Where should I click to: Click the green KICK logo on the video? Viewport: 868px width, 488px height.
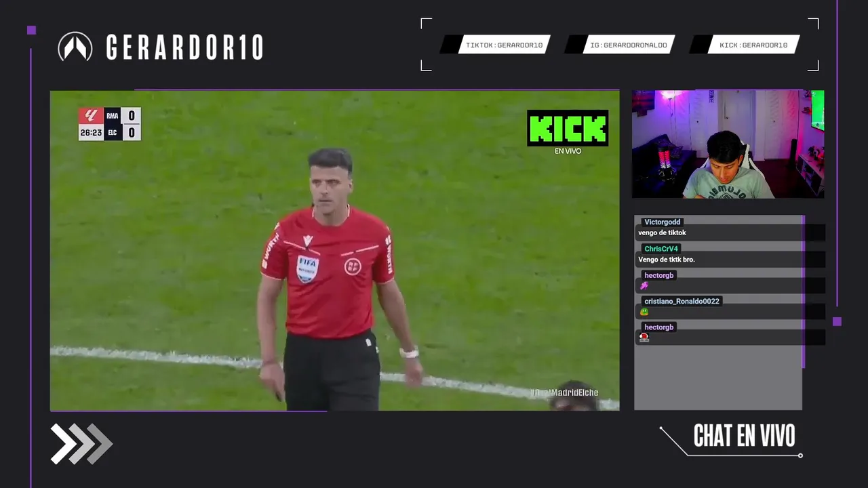pyautogui.click(x=568, y=128)
